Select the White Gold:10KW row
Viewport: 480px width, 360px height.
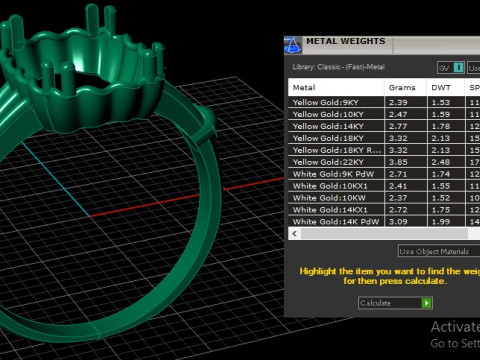point(384,198)
